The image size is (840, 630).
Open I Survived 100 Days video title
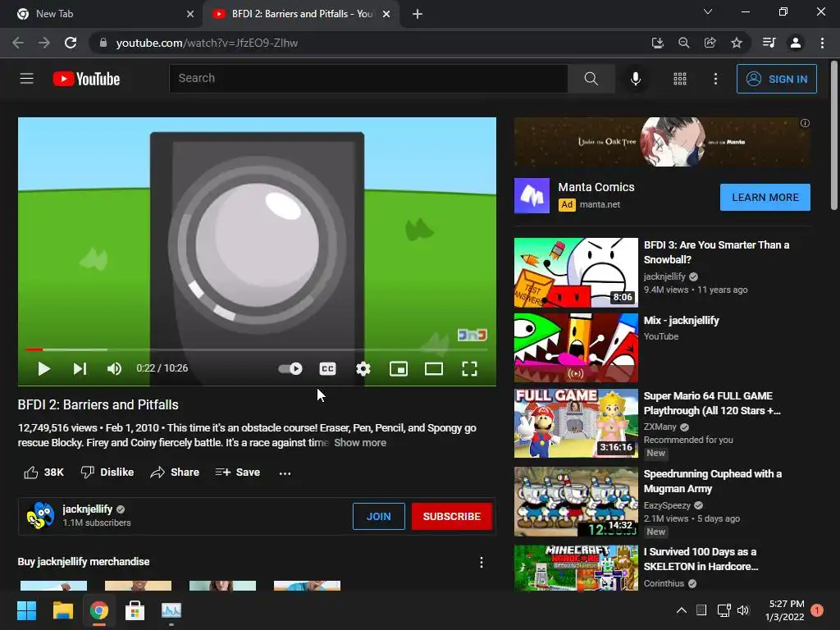click(x=701, y=559)
